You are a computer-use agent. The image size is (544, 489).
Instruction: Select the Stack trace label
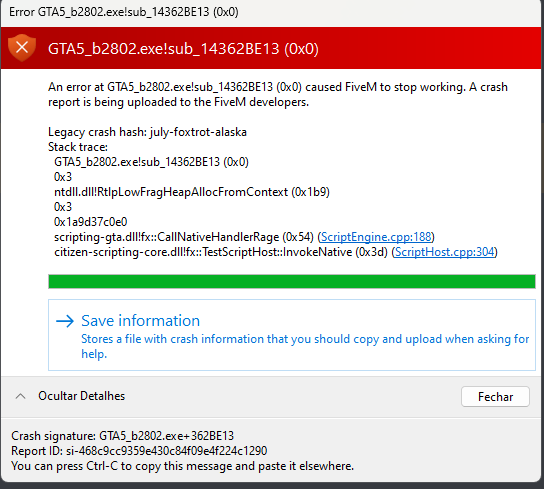(x=78, y=147)
